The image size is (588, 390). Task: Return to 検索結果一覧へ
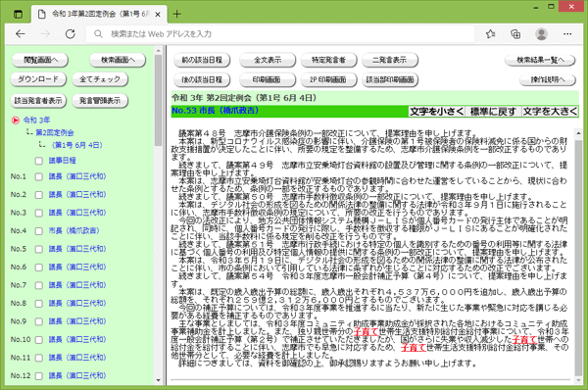coord(540,60)
